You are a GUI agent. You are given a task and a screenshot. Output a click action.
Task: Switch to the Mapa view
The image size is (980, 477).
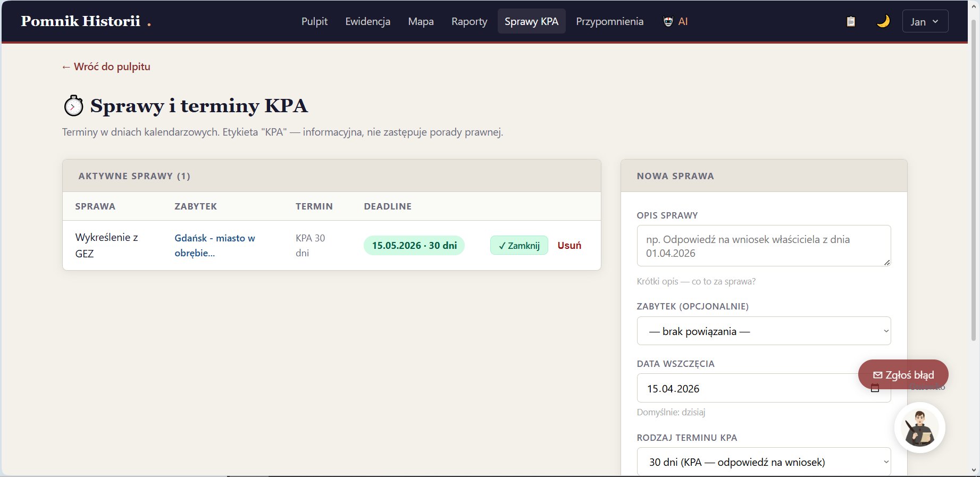click(x=421, y=21)
